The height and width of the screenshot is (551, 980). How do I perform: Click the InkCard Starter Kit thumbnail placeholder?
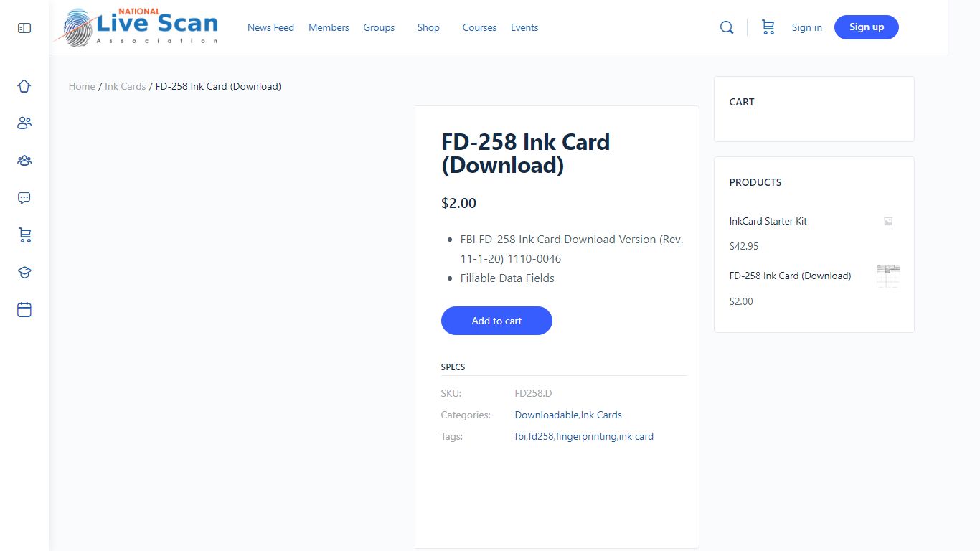click(888, 222)
